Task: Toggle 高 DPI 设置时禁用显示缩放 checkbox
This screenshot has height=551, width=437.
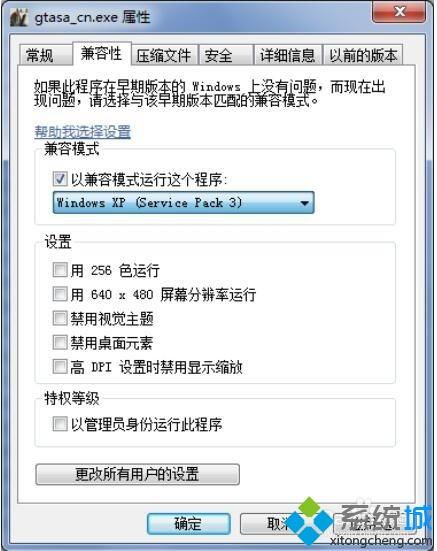Action: [60, 367]
